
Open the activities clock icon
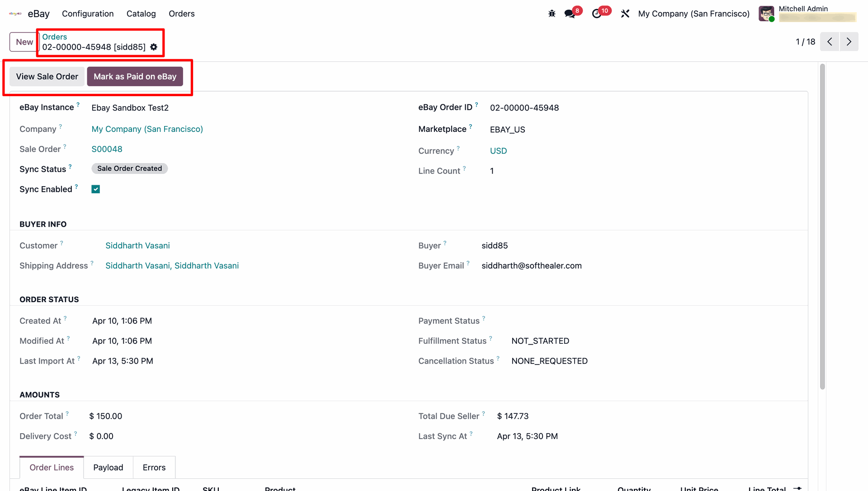click(x=597, y=14)
